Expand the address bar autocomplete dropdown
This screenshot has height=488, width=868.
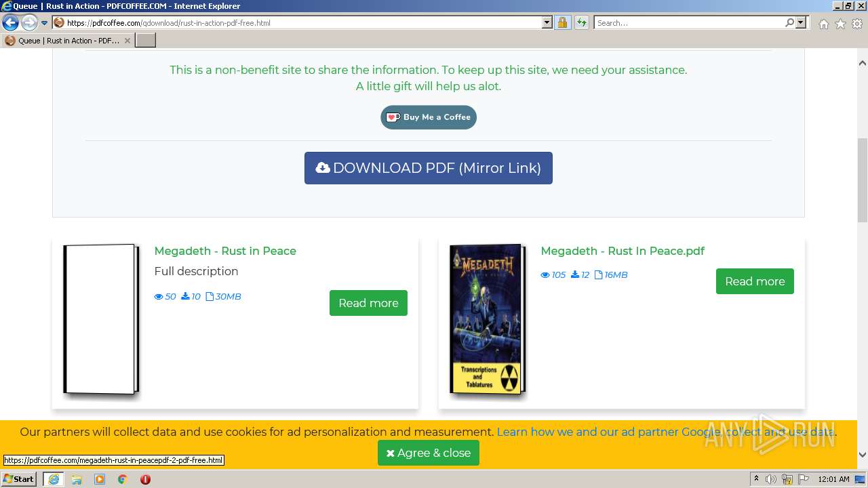coord(547,23)
